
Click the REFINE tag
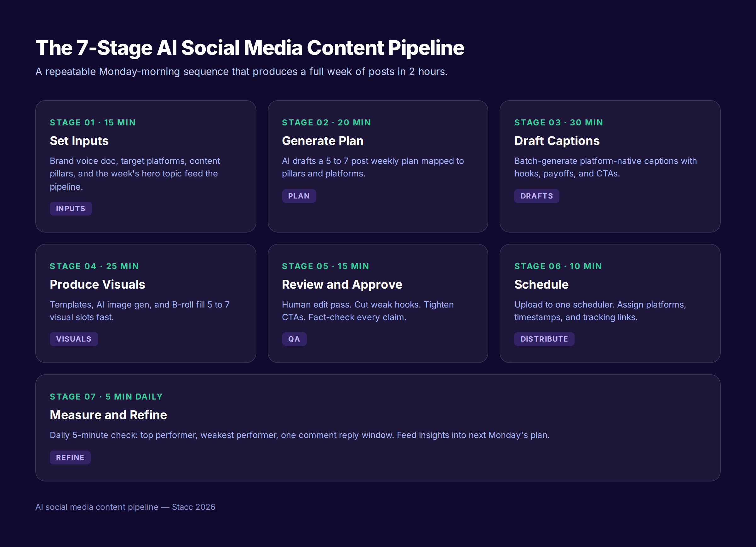pos(70,457)
